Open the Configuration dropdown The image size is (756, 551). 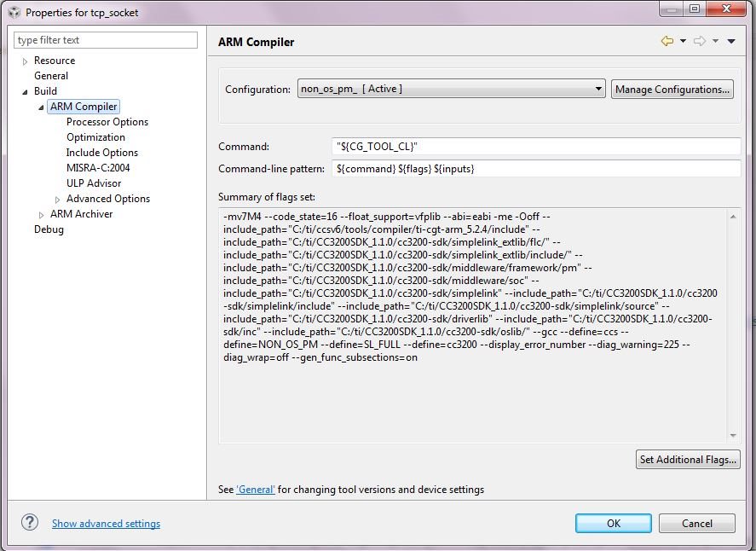pos(451,89)
